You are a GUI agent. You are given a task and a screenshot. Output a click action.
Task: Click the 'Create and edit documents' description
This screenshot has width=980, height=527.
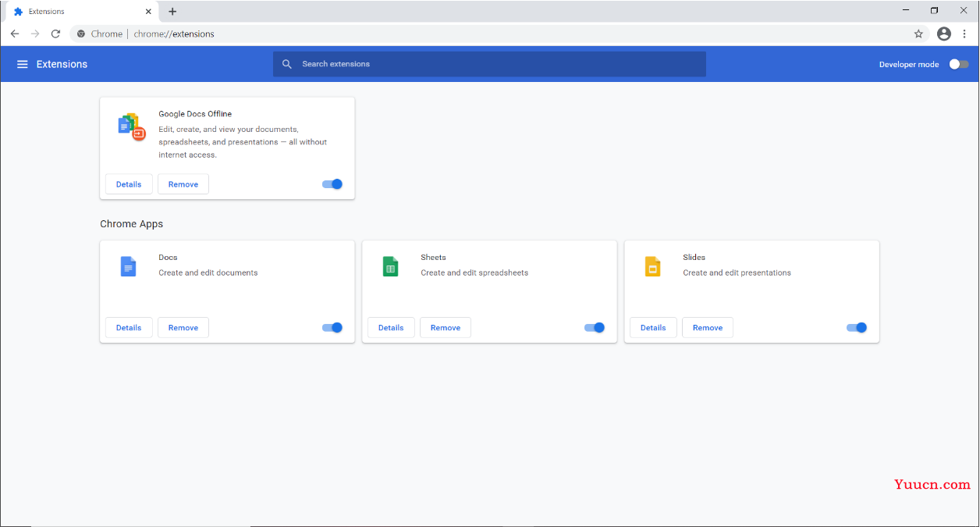[208, 272]
